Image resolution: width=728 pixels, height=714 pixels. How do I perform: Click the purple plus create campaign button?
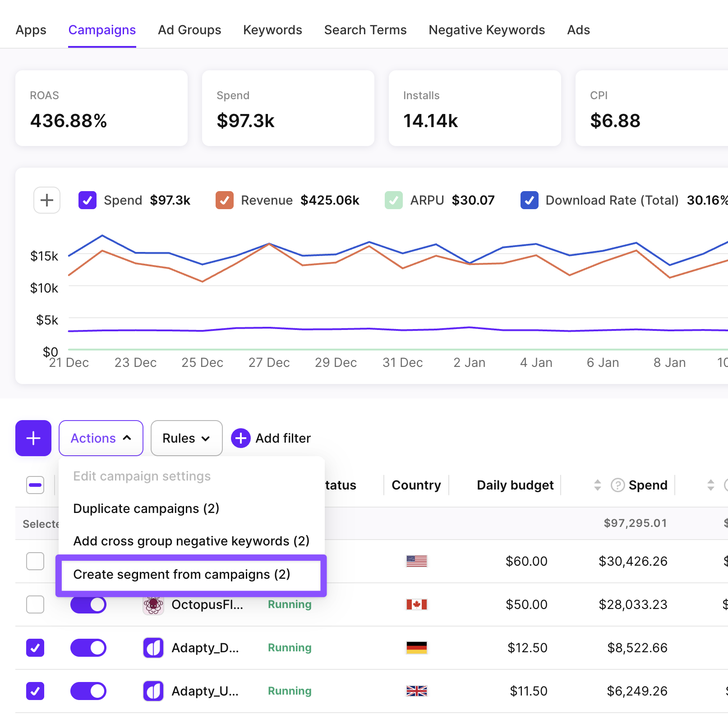pos(33,438)
